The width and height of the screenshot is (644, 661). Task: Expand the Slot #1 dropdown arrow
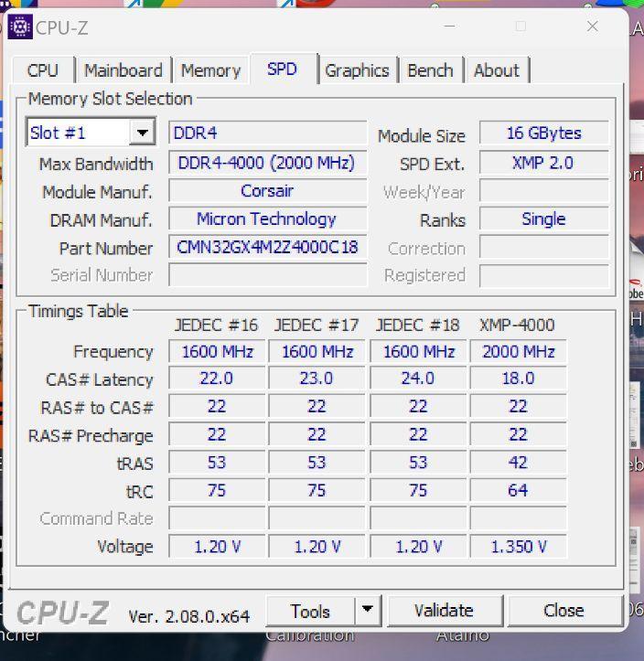(142, 133)
